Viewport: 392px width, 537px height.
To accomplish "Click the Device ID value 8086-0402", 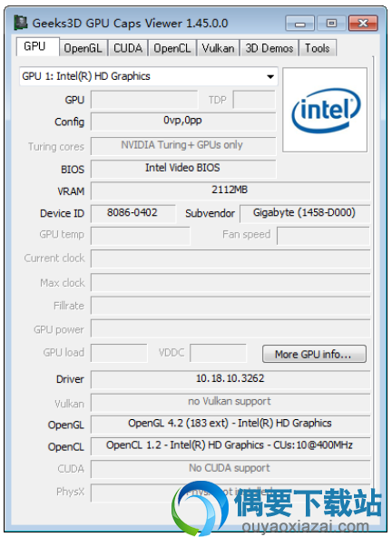I will 133,213.
